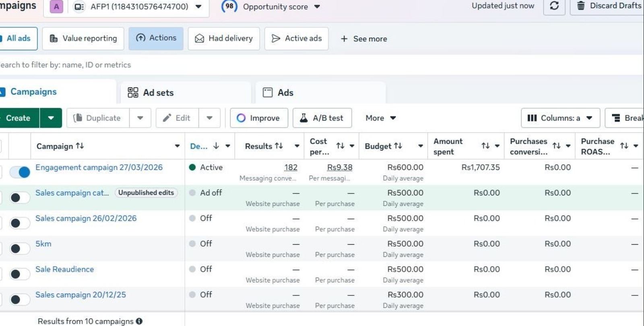The width and height of the screenshot is (644, 326).
Task: Click the Ads tab window icon
Action: click(268, 93)
